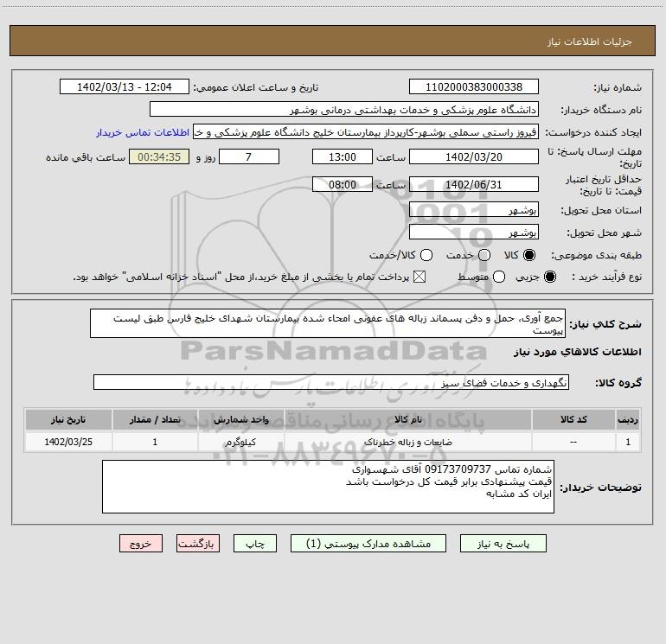
Task: Click the شماره نیاز field 1102000383000338
Action: [x=474, y=86]
